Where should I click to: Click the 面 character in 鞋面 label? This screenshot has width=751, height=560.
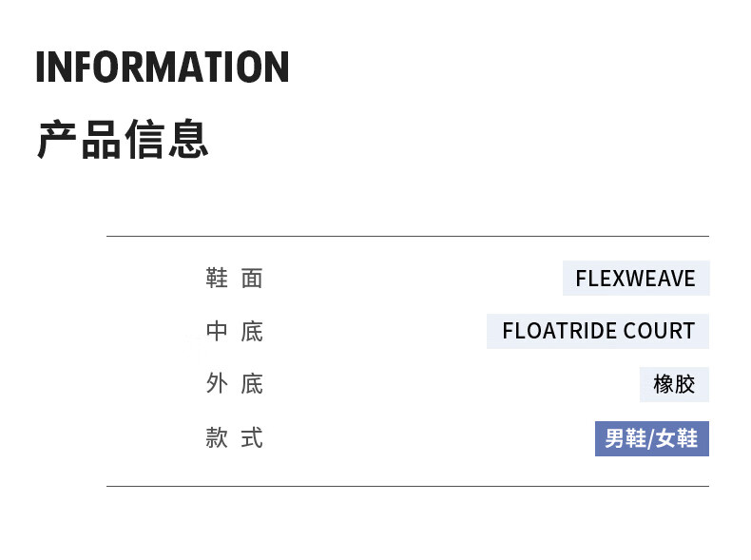[x=252, y=279]
